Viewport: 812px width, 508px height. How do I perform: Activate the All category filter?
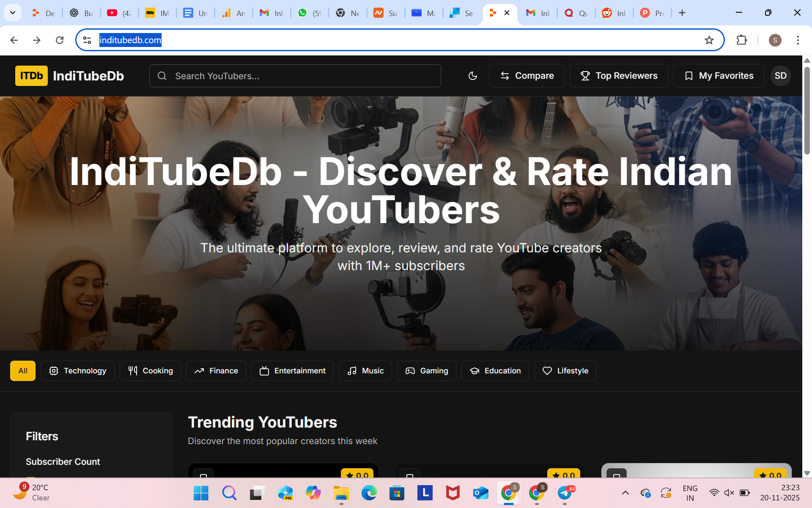point(22,371)
